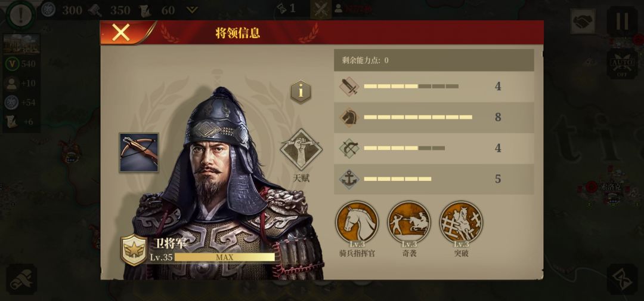Select the crossbow equipment item

click(x=139, y=152)
